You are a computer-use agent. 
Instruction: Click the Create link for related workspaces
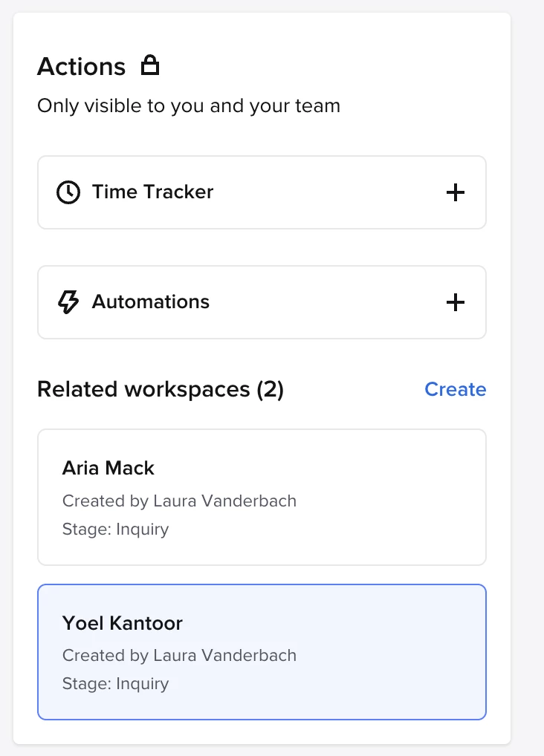(455, 389)
